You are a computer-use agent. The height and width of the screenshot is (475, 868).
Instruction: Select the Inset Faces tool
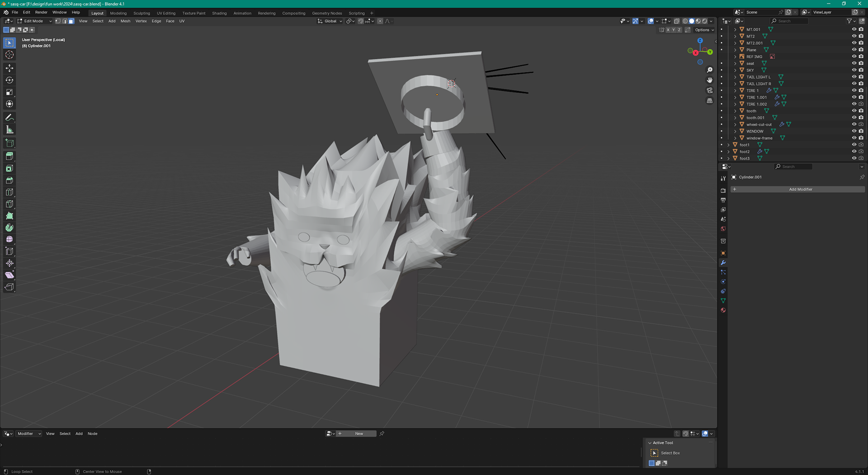click(9, 168)
